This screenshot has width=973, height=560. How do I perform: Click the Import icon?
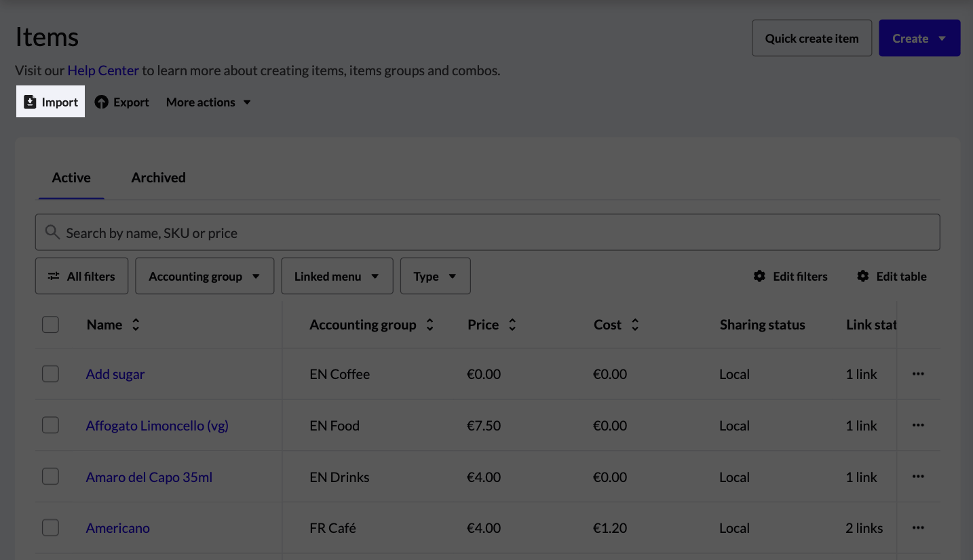pos(30,101)
